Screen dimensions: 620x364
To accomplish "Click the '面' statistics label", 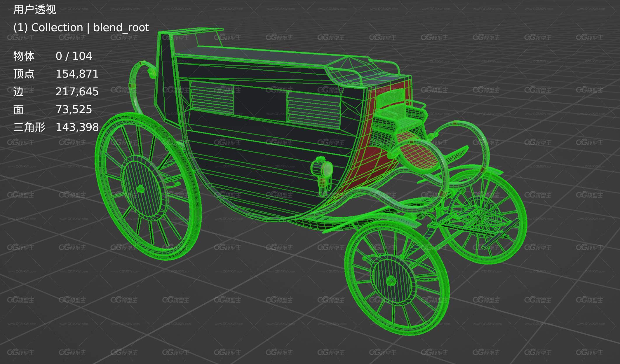I will tap(18, 109).
